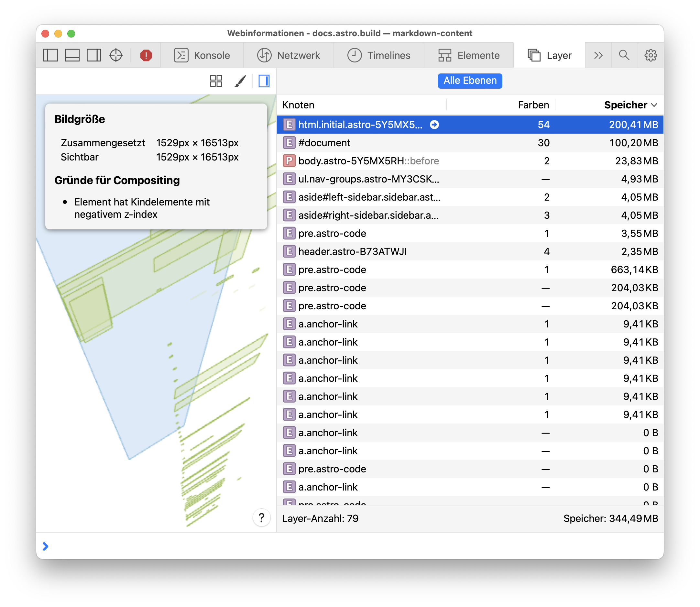
Task: Toggle the details sidebar panel button
Action: click(x=264, y=81)
